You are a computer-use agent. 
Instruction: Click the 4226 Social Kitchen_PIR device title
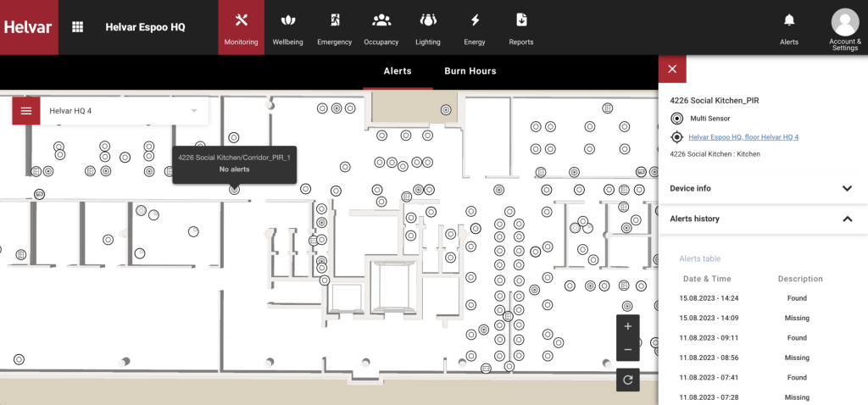714,101
